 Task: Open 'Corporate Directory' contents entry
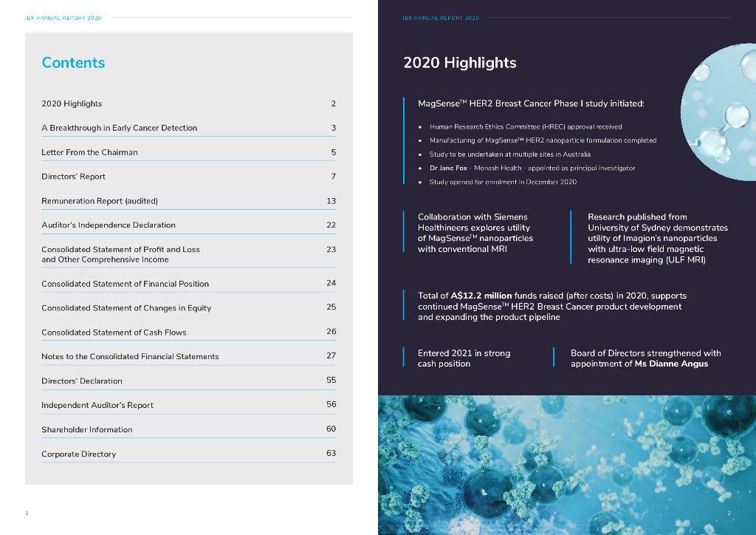coord(188,454)
